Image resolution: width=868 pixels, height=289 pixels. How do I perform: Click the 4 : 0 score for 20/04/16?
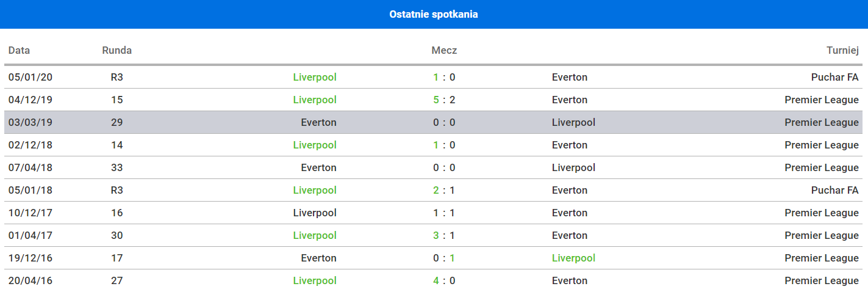[x=444, y=280]
